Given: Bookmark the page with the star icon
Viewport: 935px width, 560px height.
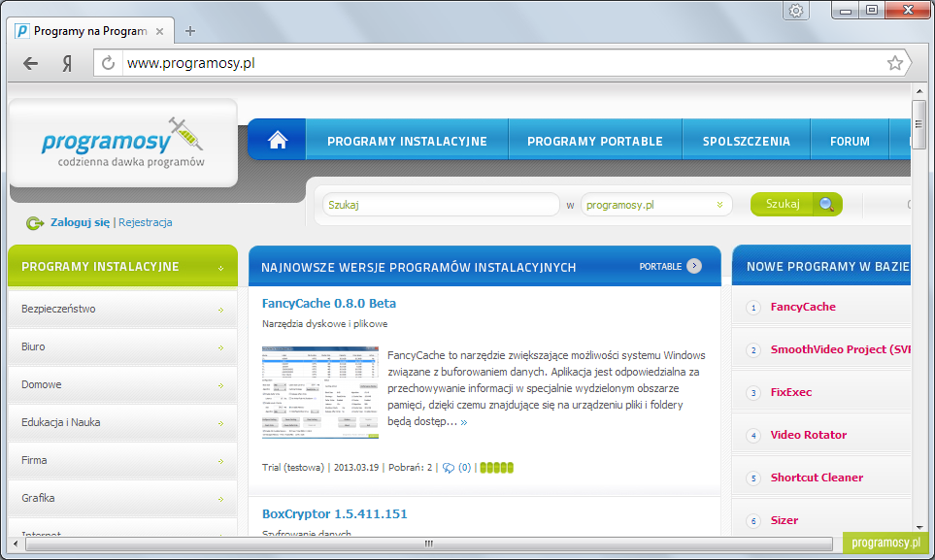Looking at the screenshot, I should click(894, 63).
